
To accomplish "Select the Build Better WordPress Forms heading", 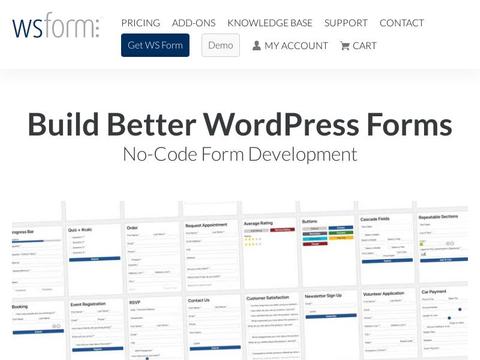I will [240, 124].
